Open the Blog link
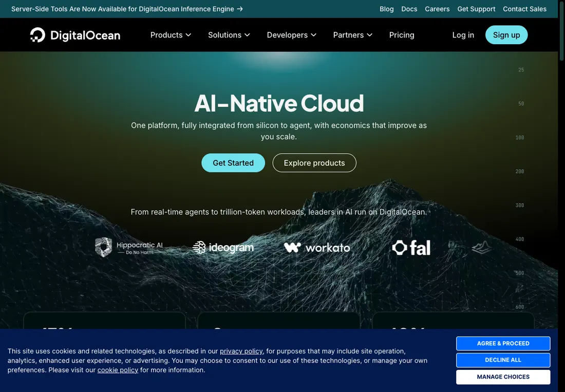Image resolution: width=565 pixels, height=392 pixels. (386, 9)
